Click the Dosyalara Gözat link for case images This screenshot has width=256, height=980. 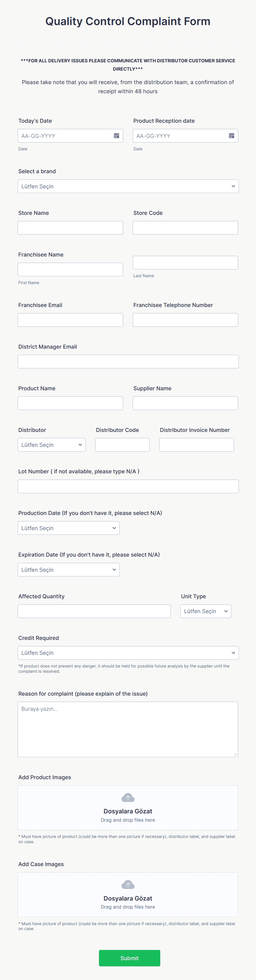(x=128, y=898)
